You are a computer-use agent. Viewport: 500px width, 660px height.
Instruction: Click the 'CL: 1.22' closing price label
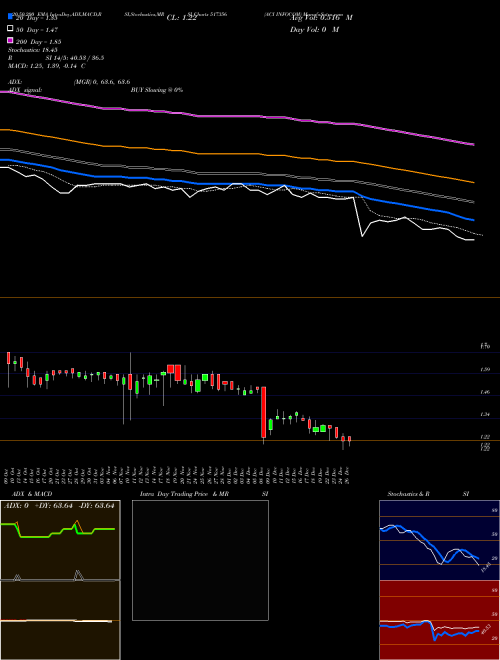click(x=181, y=18)
